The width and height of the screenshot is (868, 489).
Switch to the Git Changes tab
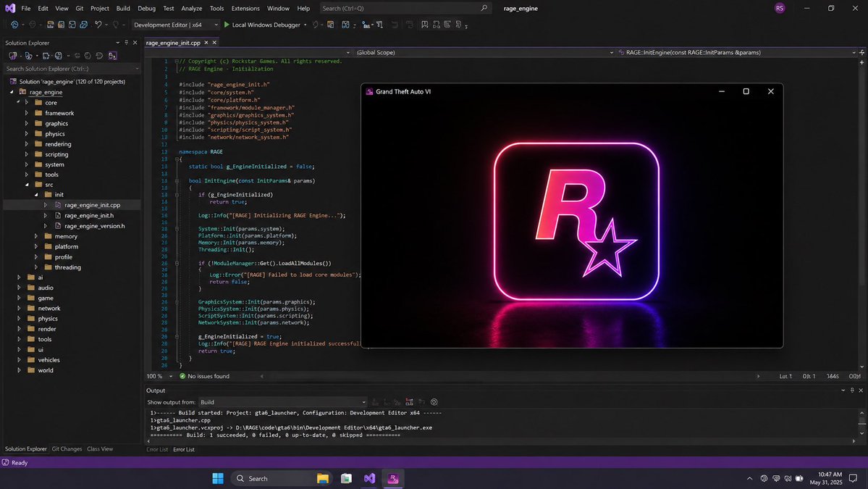[x=67, y=449]
